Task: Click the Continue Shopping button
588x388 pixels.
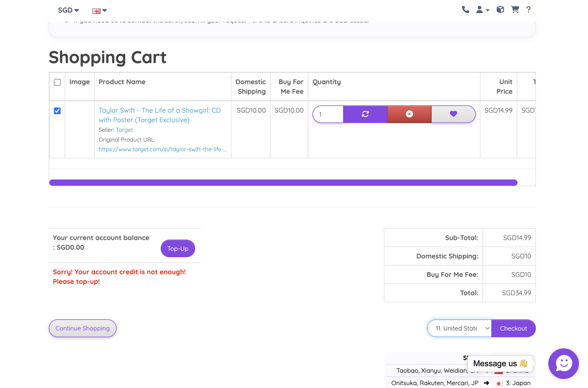Action: click(x=82, y=328)
